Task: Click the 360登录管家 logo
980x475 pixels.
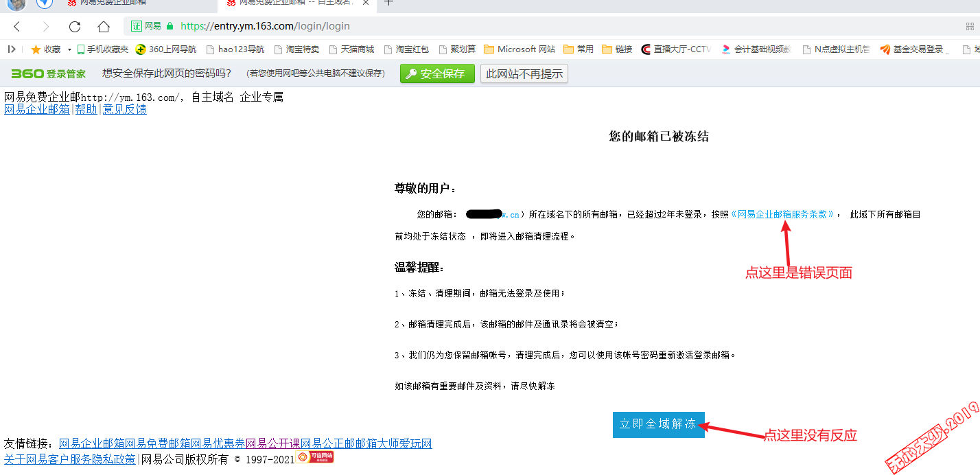Action: tap(48, 73)
